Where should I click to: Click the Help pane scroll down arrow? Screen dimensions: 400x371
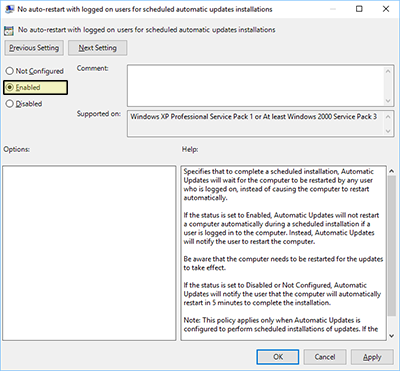[x=392, y=336]
